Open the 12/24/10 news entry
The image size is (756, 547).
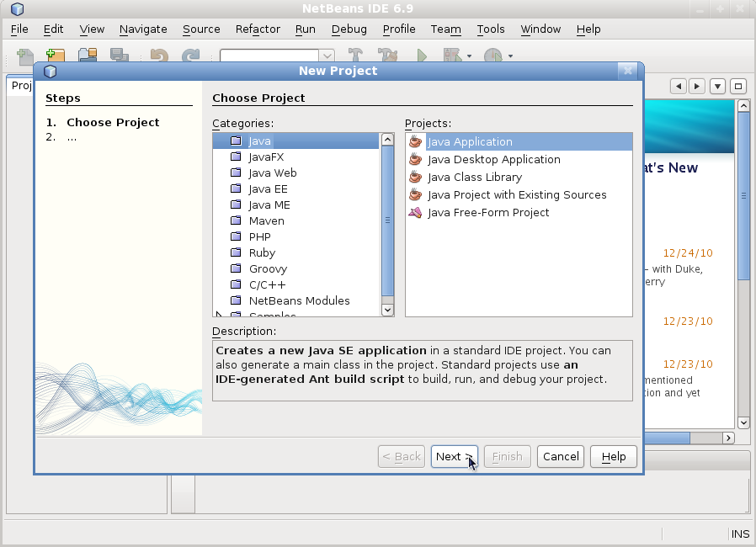pos(688,253)
